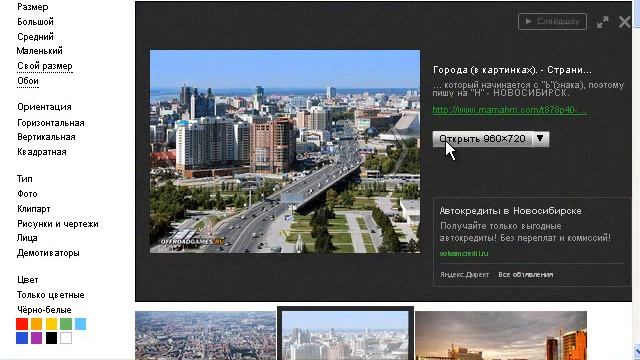Close the image preview panel
This screenshot has width=640, height=360.
tap(624, 22)
